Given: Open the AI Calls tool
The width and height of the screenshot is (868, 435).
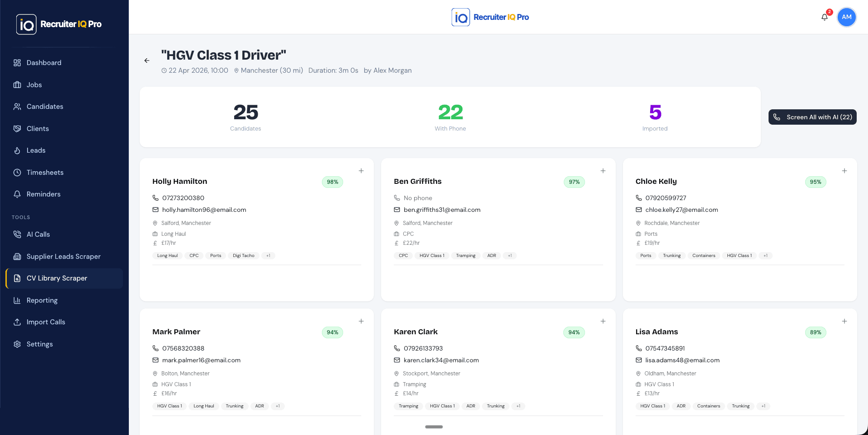Looking at the screenshot, I should tap(64, 234).
